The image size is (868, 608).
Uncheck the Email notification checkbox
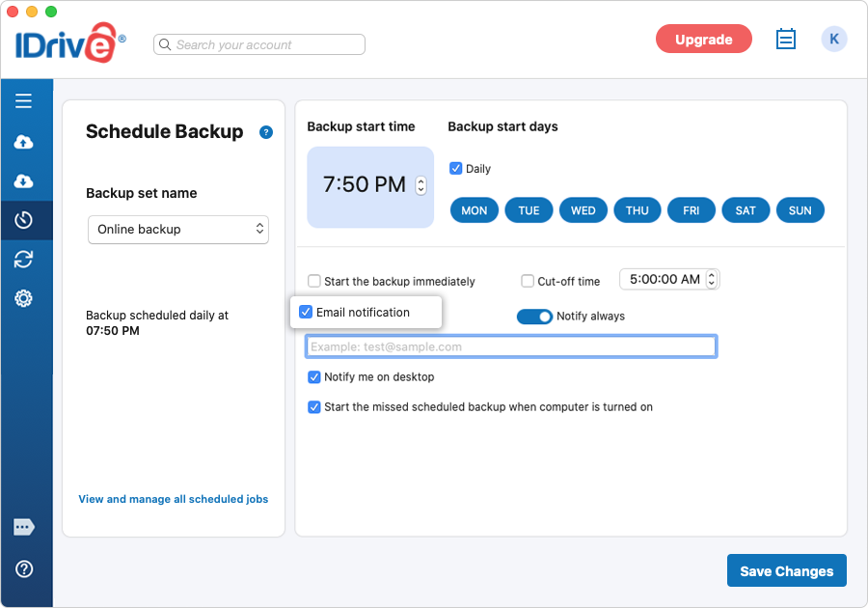tap(306, 312)
